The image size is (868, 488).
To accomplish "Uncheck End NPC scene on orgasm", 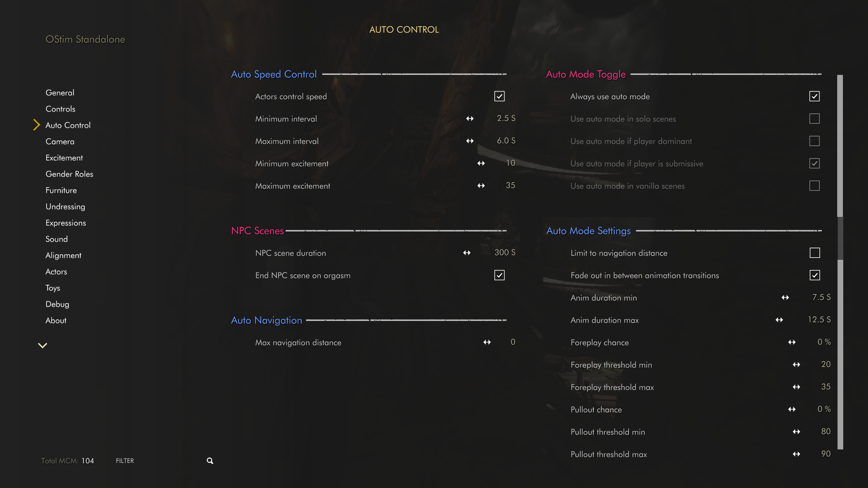I will (499, 275).
